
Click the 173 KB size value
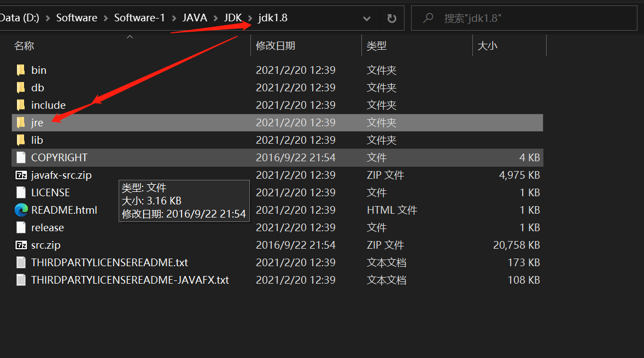(x=524, y=263)
